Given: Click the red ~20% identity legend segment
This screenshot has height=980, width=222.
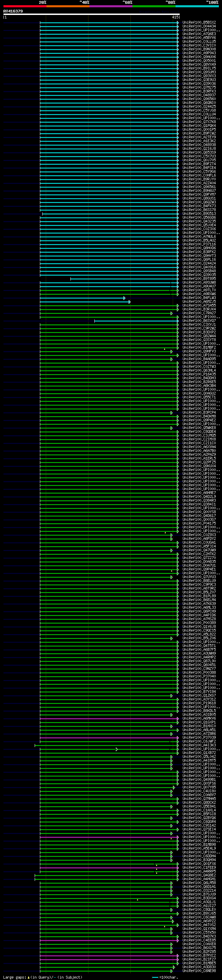Looking at the screenshot, I should pyautogui.click(x=25, y=6).
